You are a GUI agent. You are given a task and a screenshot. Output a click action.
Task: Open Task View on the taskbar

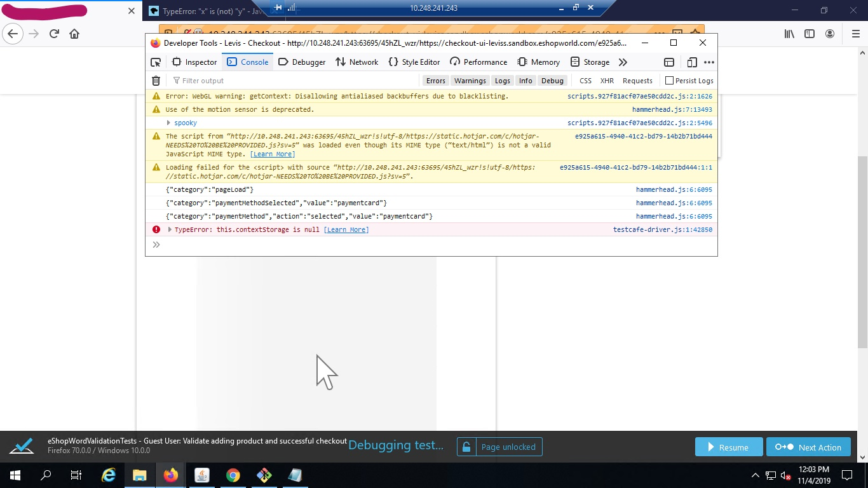pyautogui.click(x=76, y=475)
